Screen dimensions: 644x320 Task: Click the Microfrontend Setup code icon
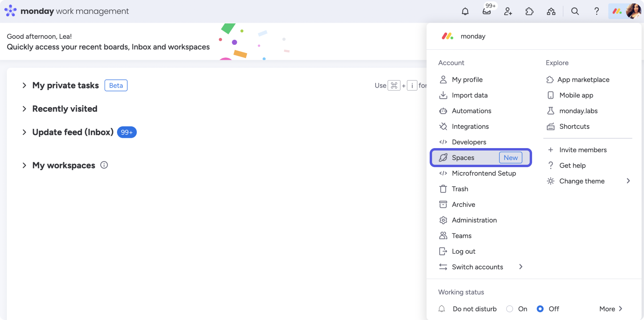pyautogui.click(x=443, y=173)
